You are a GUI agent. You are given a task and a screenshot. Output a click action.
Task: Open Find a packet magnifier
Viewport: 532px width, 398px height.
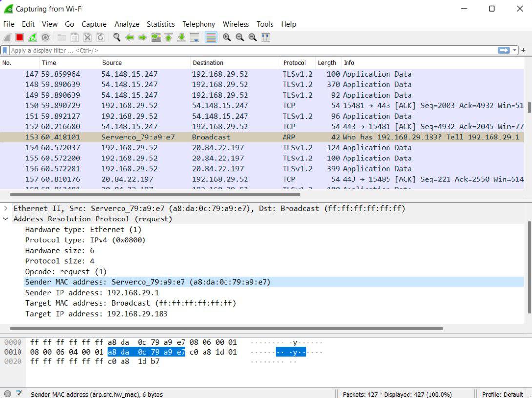click(117, 37)
